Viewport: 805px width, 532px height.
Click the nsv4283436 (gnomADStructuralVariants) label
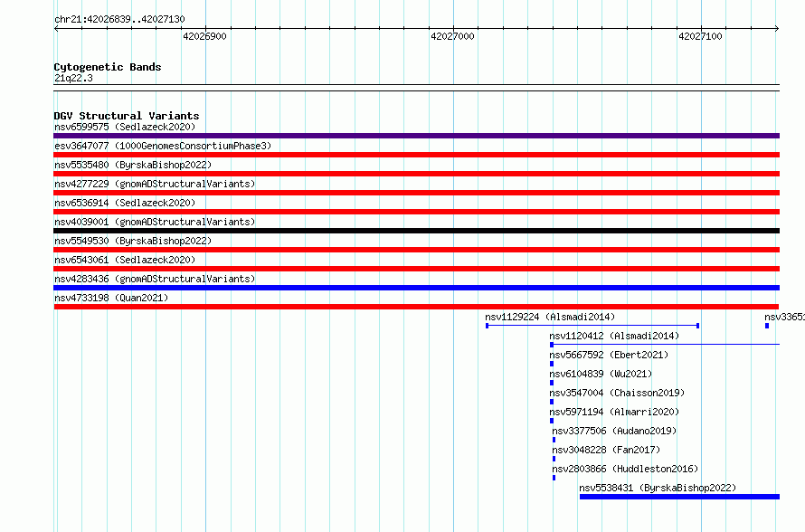(x=155, y=279)
